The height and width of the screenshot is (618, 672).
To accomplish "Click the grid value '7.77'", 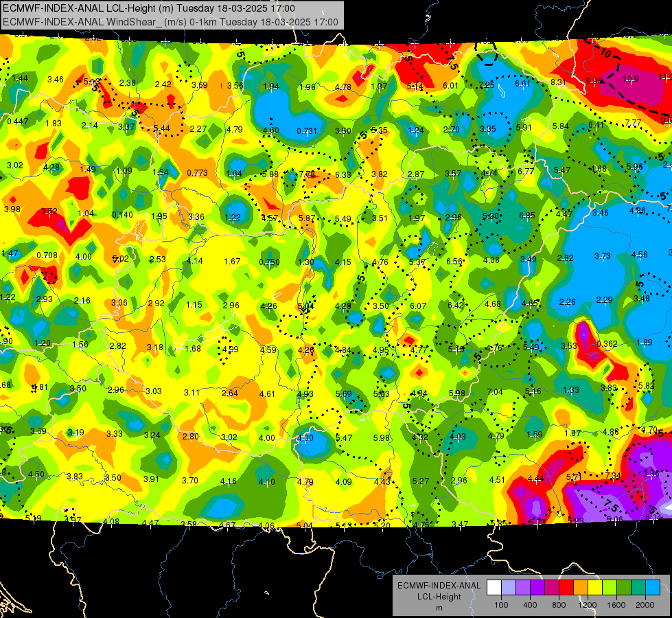I will point(633,123).
